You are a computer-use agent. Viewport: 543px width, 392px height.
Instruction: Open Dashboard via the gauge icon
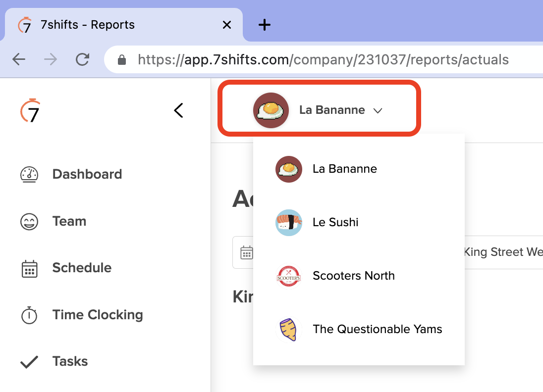coord(29,174)
